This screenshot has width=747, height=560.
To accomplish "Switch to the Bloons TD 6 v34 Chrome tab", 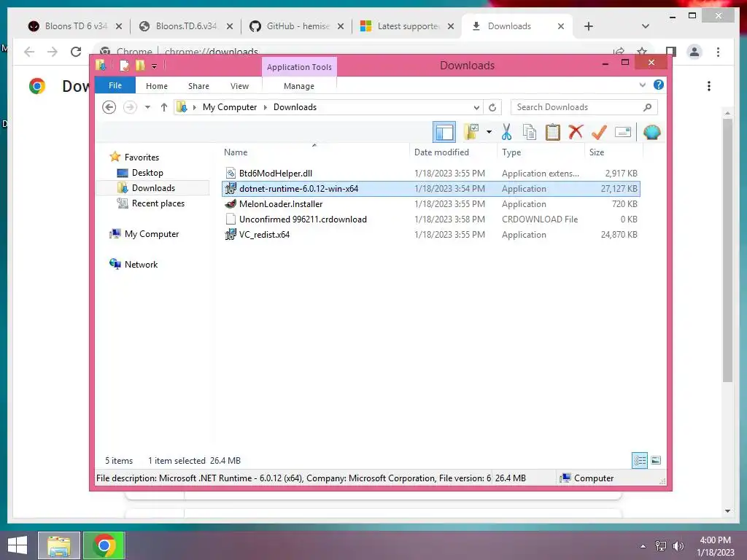I will tap(76, 26).
